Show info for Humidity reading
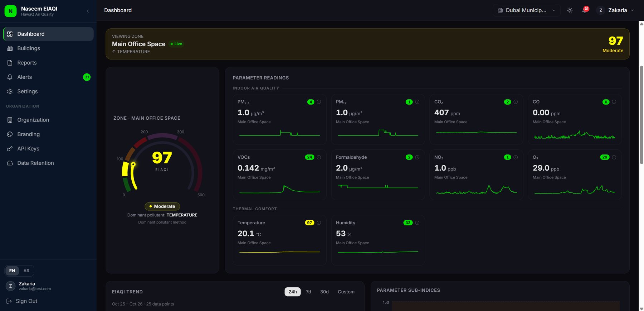This screenshot has width=644, height=311. click(417, 223)
